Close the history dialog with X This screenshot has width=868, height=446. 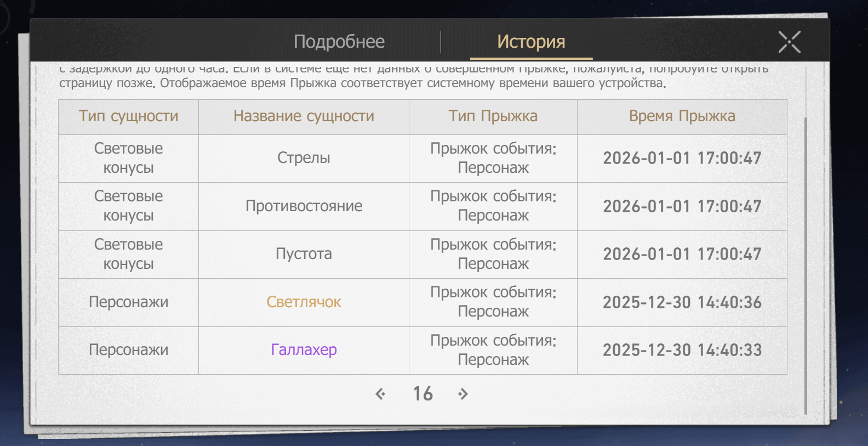pos(790,42)
